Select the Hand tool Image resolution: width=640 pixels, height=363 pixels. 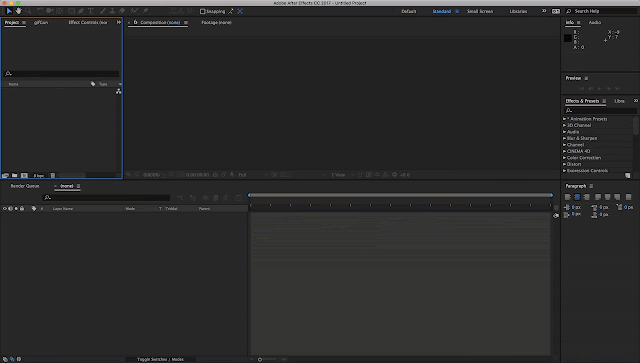pos(18,11)
